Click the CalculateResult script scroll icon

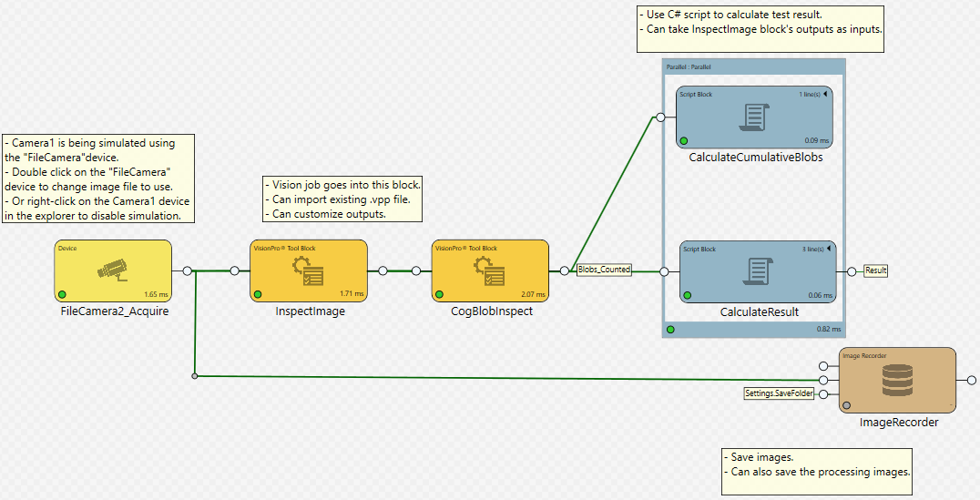coord(758,270)
